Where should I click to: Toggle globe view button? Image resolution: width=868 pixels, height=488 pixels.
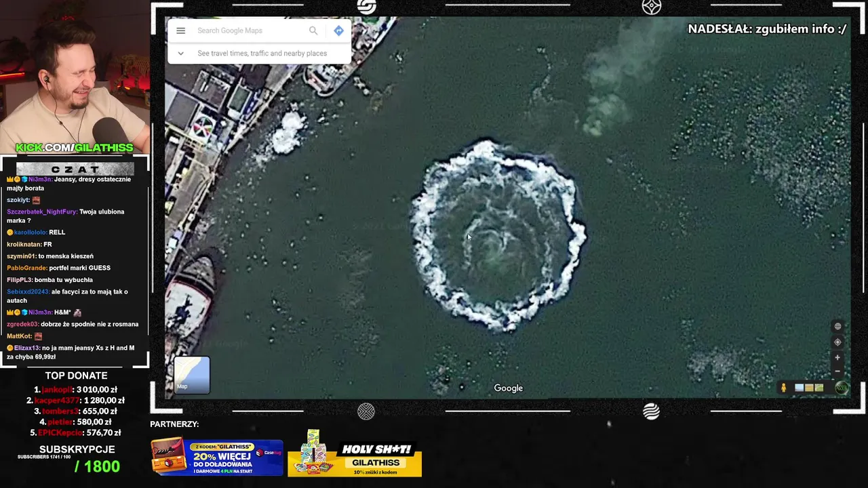click(837, 327)
